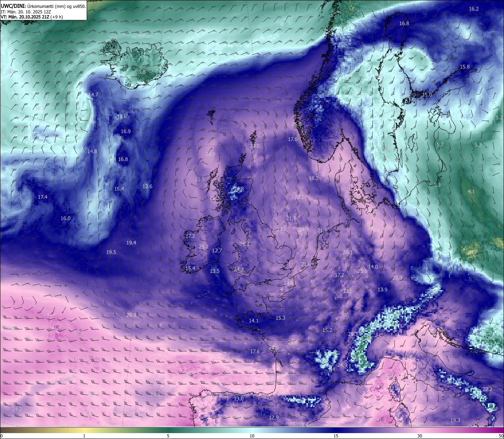Click the 4.1 value label

[x=471, y=191]
